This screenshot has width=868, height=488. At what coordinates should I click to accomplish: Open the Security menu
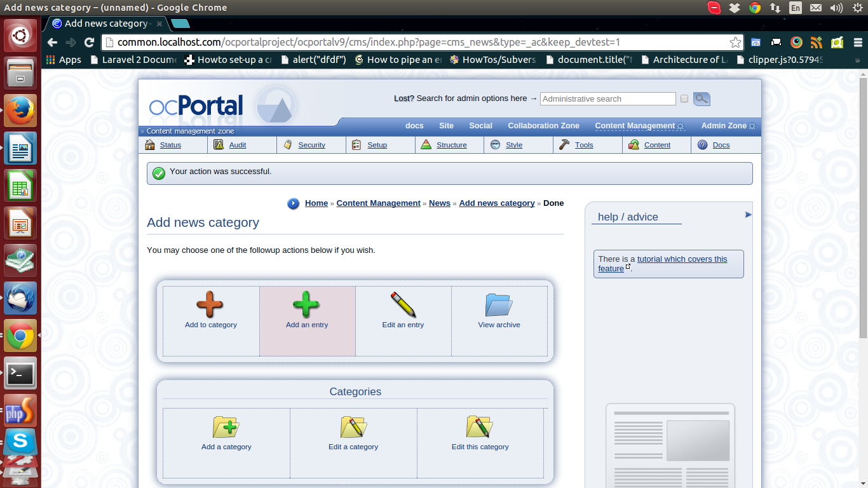point(311,145)
